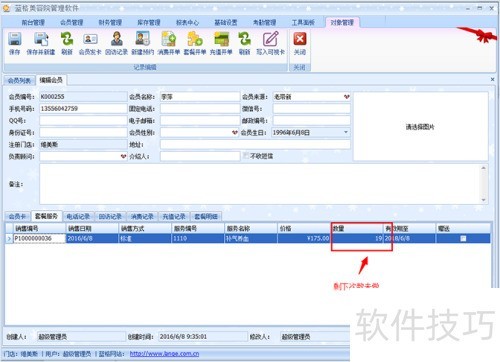Image resolution: width=500 pixels, height=362 pixels.
Task: Select the 1110 service number cell
Action: pyautogui.click(x=198, y=238)
